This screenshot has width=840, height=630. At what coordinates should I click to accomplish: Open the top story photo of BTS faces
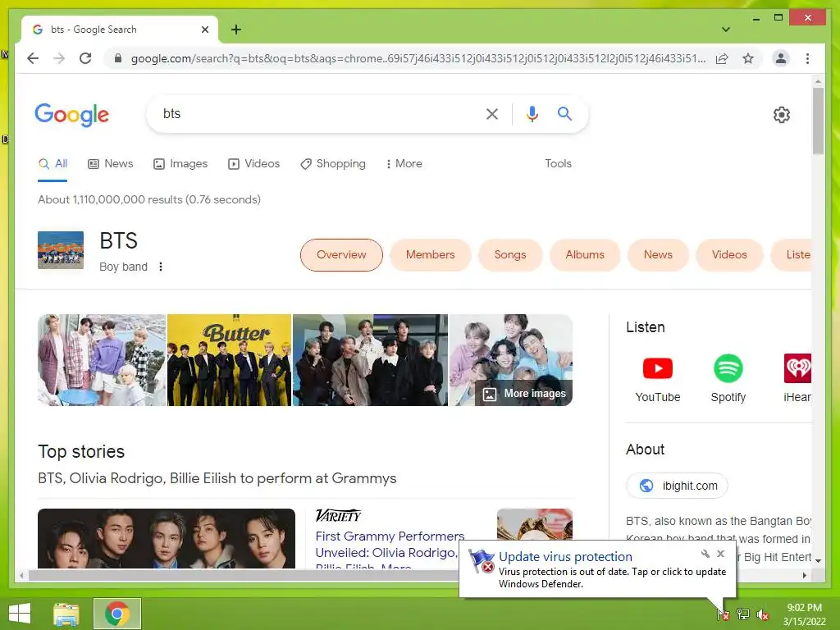click(167, 538)
